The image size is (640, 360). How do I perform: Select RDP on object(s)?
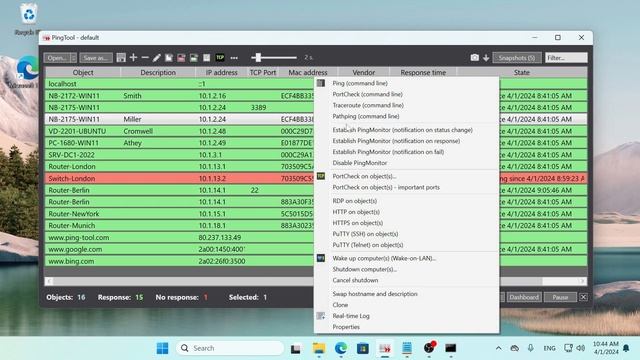[x=354, y=201]
